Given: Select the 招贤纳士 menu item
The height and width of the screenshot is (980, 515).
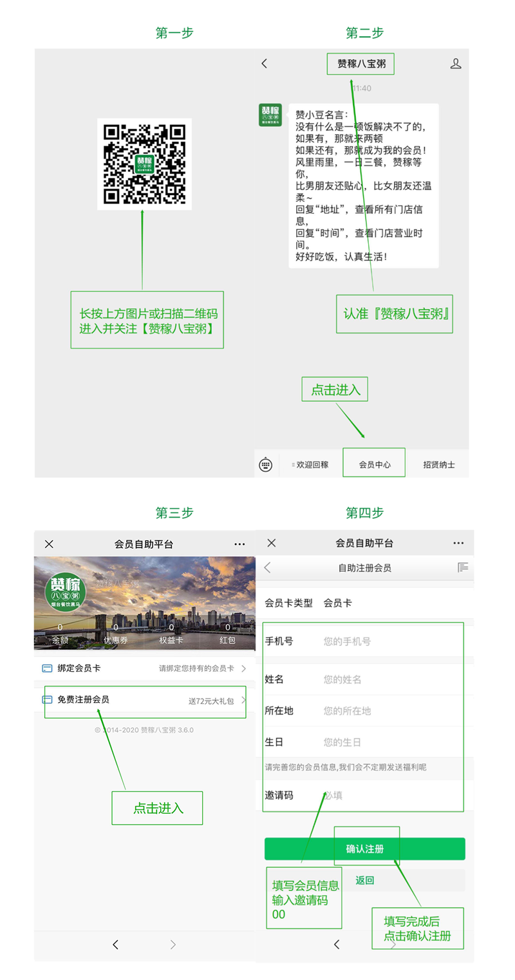Looking at the screenshot, I should tap(438, 464).
